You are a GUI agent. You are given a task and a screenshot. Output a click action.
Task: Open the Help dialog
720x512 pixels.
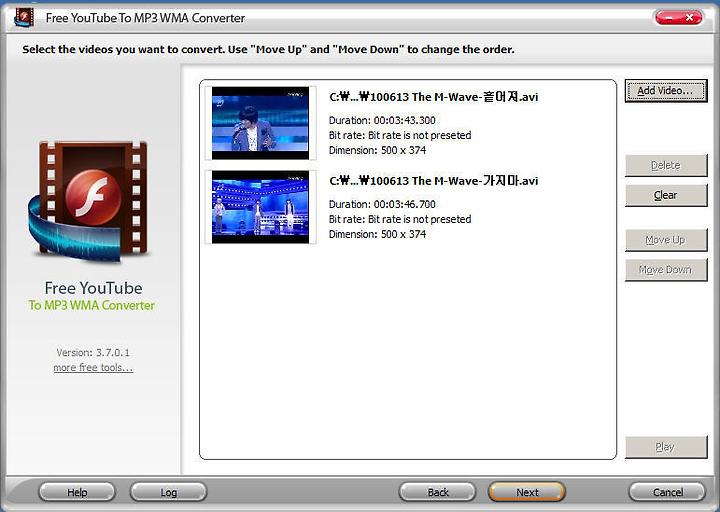click(x=77, y=492)
